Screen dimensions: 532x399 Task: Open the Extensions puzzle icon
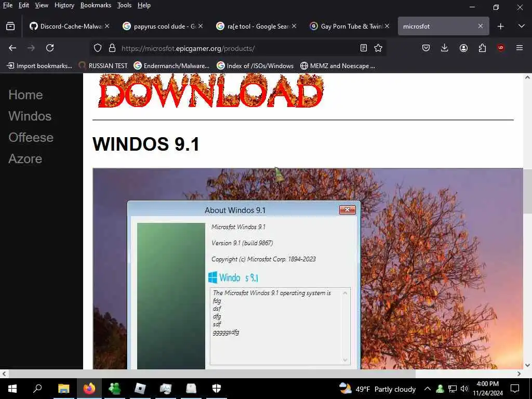pyautogui.click(x=482, y=48)
